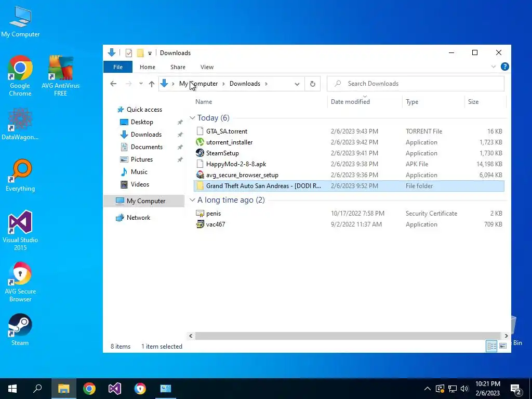
Task: Select My Computer in the navigation pane
Action: (144, 201)
